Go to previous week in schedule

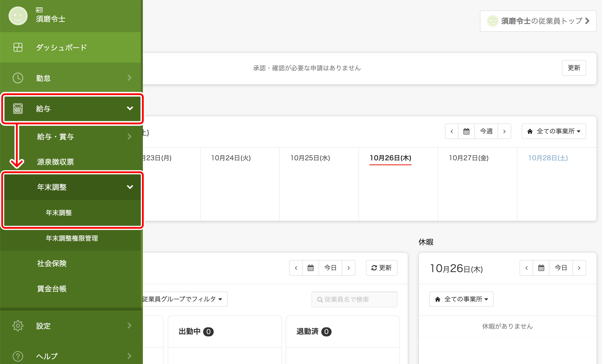452,131
